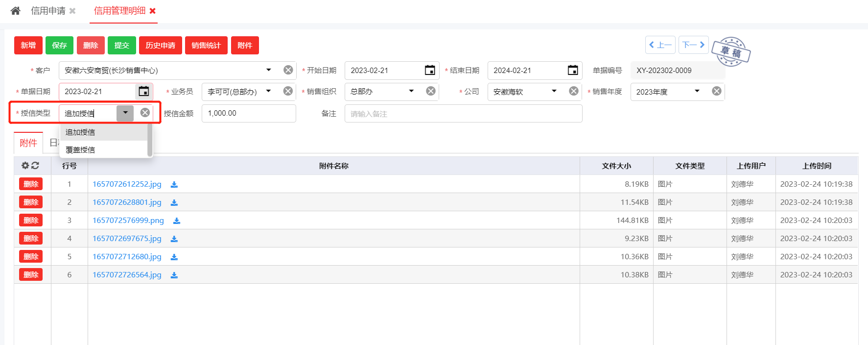Click the table settings gear icon

pos(25,166)
